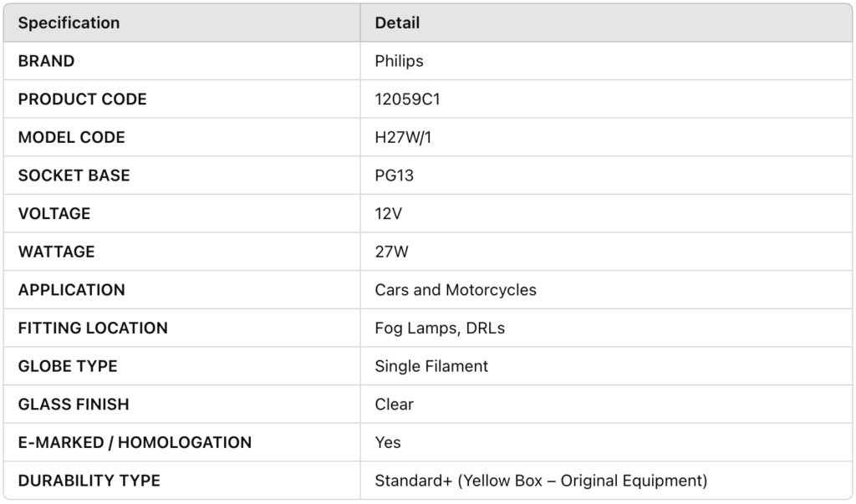This screenshot has height=504, width=856.
Task: Click the Detail column header
Action: 397,23
